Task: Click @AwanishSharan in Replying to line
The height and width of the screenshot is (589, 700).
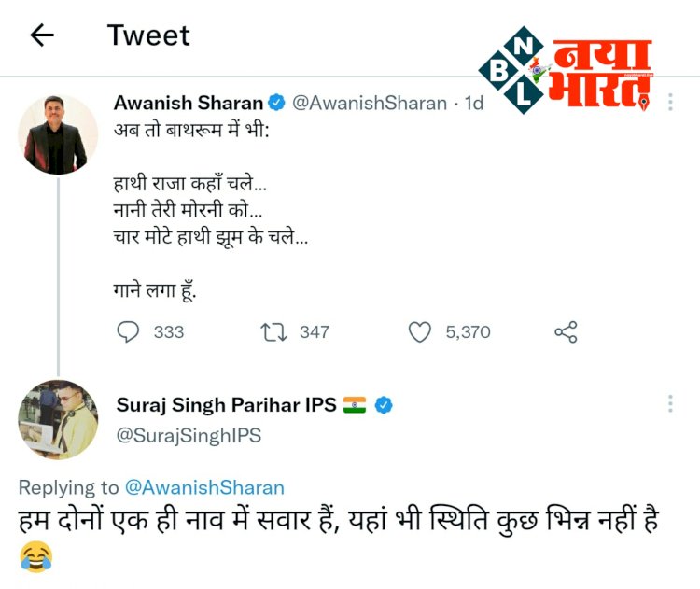Action: click(203, 487)
